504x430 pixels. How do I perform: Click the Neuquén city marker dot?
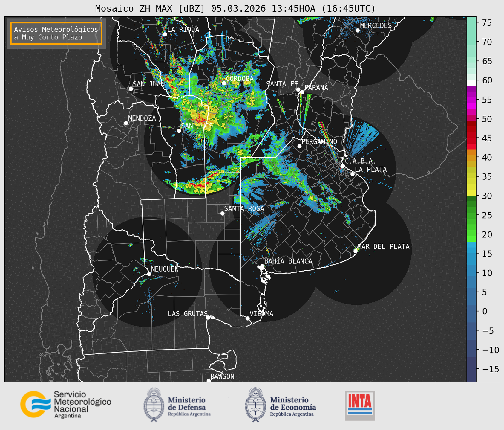(149, 274)
